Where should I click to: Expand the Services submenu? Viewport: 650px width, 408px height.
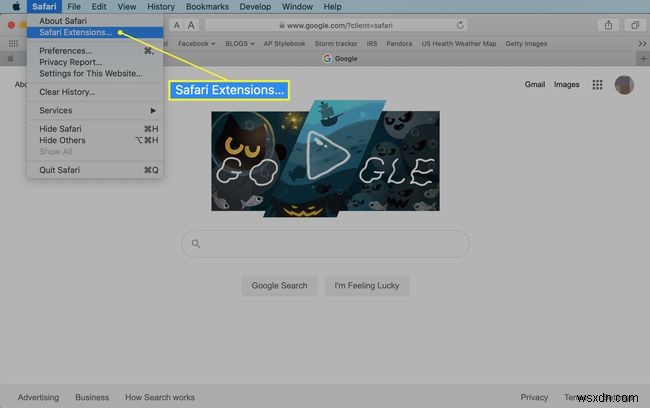(x=95, y=110)
